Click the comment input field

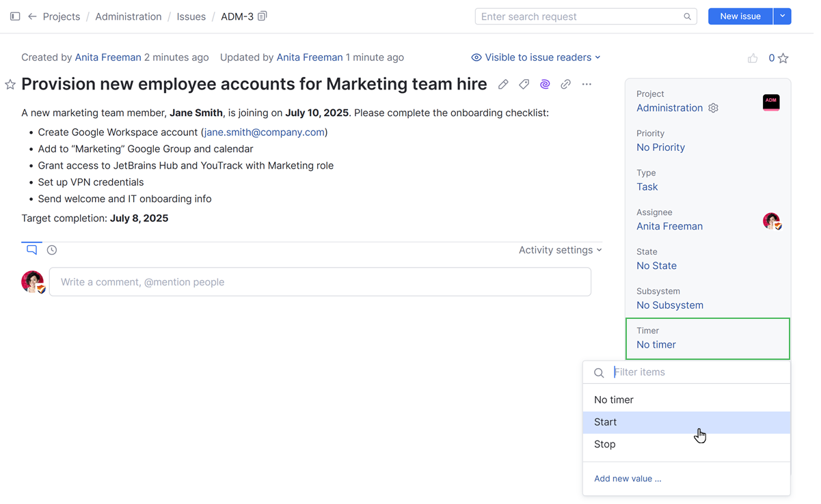pos(320,282)
